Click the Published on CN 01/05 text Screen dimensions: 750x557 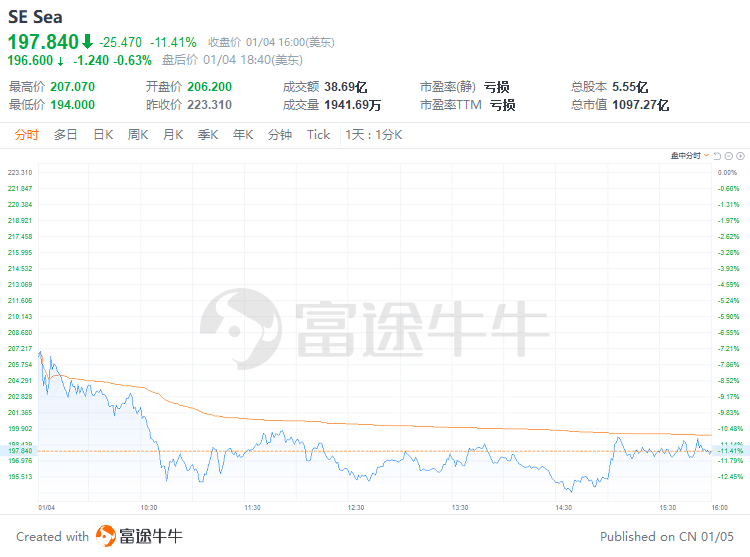(x=667, y=536)
